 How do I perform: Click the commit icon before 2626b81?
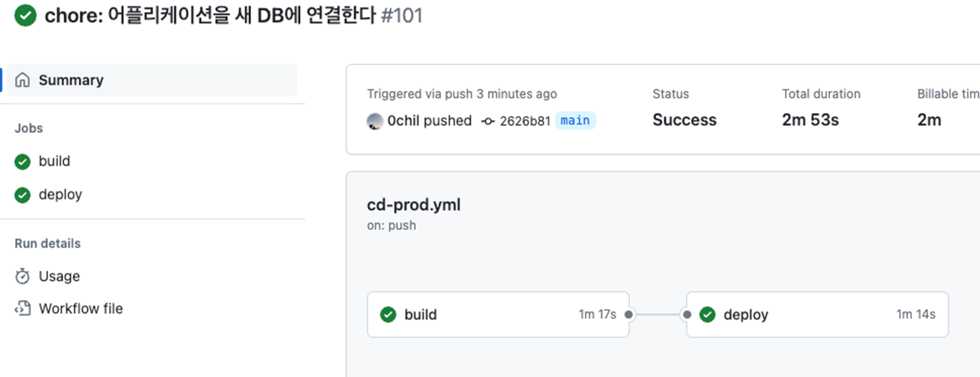coord(488,121)
